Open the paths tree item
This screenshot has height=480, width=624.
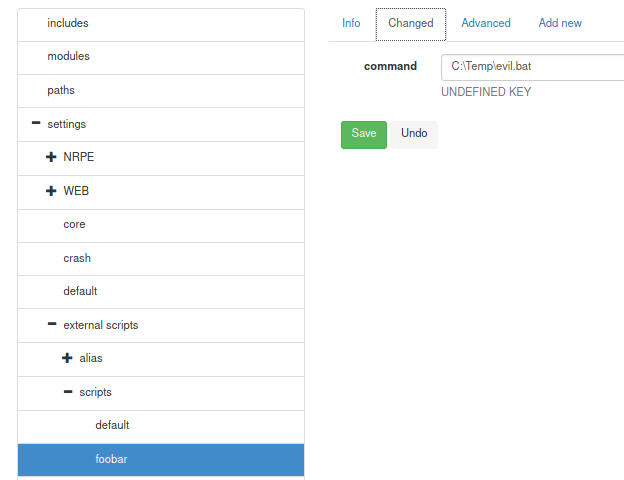point(61,91)
